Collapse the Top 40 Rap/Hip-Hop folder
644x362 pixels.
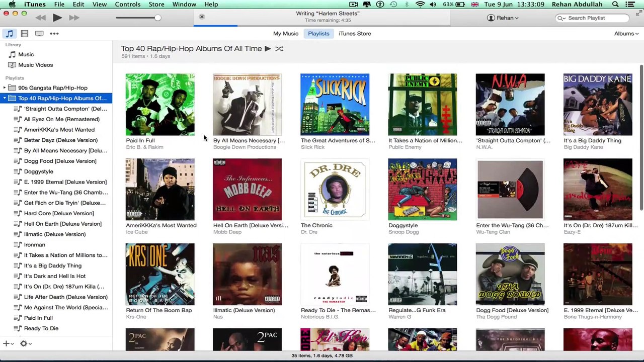click(4, 98)
